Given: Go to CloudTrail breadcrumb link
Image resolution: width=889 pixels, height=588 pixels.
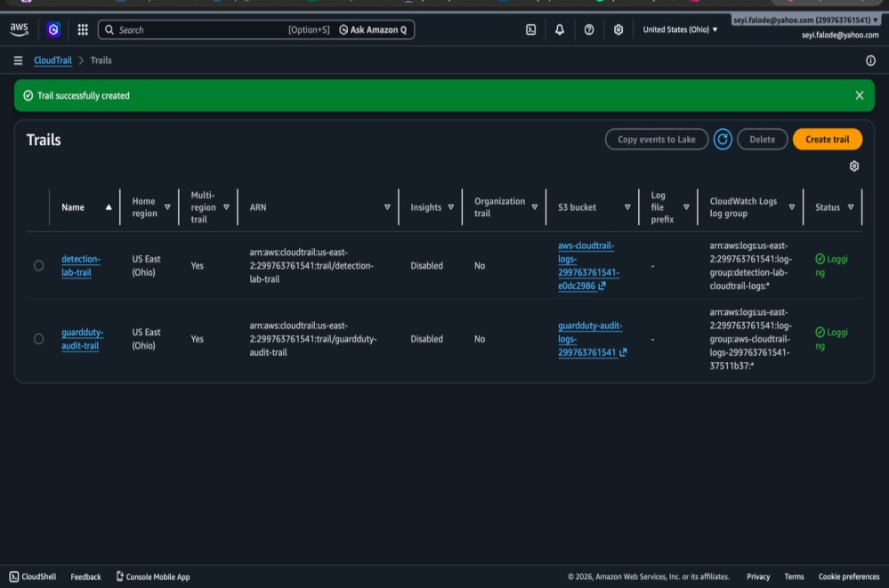Looking at the screenshot, I should [x=53, y=60].
